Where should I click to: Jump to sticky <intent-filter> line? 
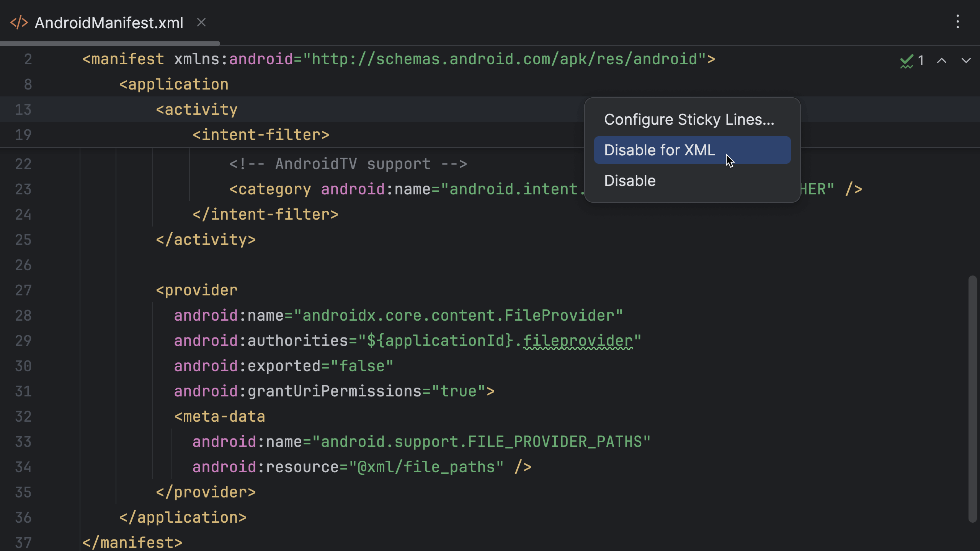[261, 135]
